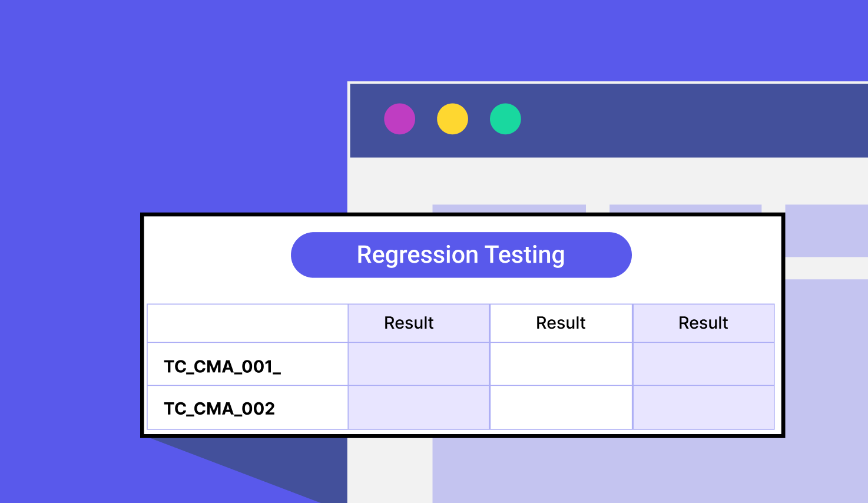Click first Result cell for TC_CMA_001_
The height and width of the screenshot is (503, 868).
419,364
